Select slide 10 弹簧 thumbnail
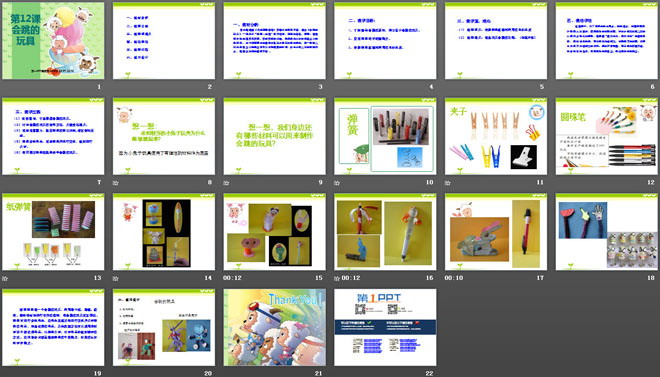The width and height of the screenshot is (660, 377). (x=385, y=136)
